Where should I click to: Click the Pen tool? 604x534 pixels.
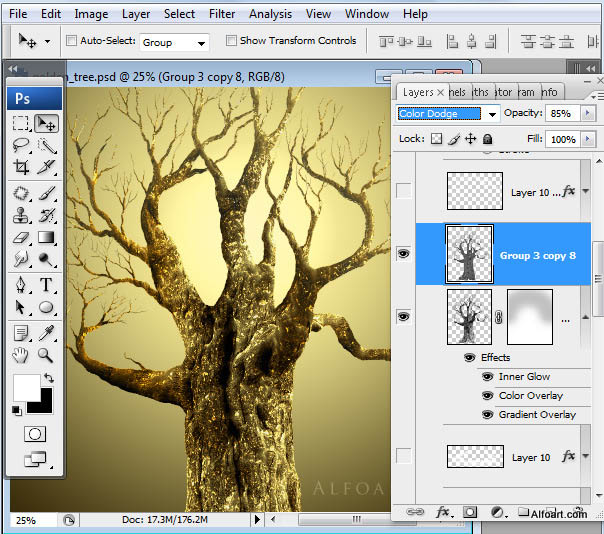(21, 286)
